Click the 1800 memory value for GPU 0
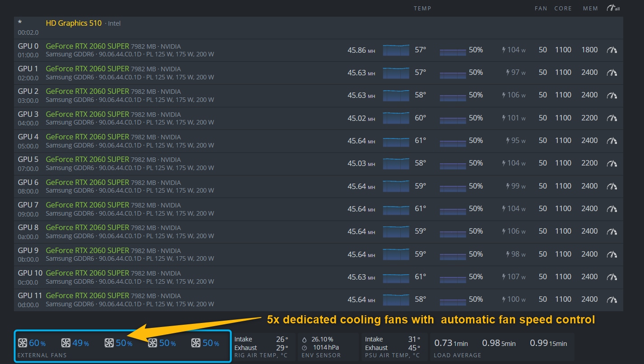 point(589,50)
